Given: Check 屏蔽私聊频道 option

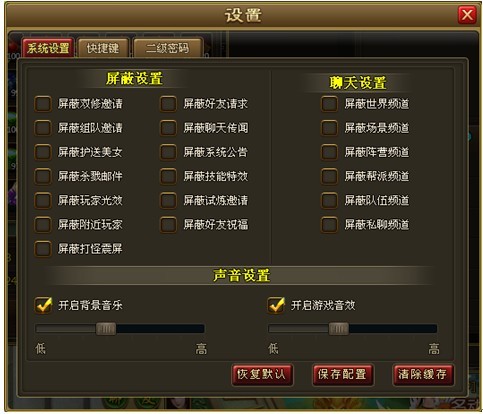Looking at the screenshot, I should 329,224.
